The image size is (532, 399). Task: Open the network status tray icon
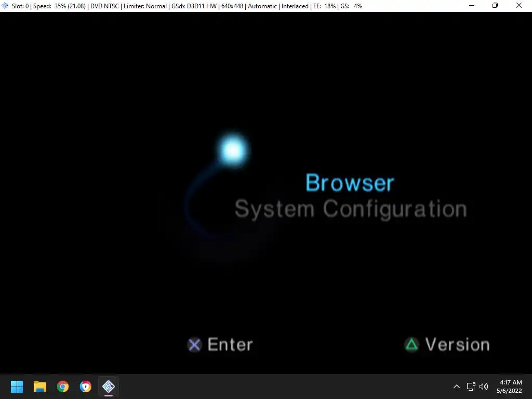pyautogui.click(x=471, y=387)
